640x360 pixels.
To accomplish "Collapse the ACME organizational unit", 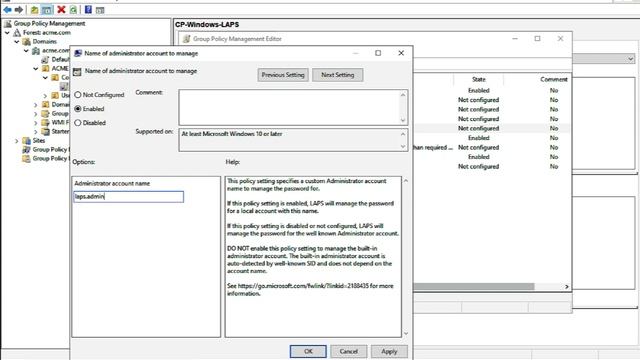I will point(36,69).
